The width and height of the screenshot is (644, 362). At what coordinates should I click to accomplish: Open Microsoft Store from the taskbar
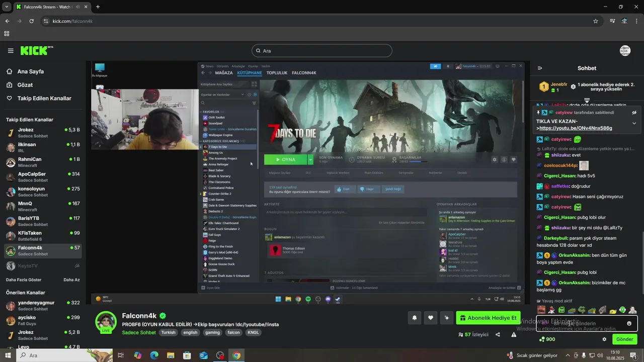coord(187,355)
